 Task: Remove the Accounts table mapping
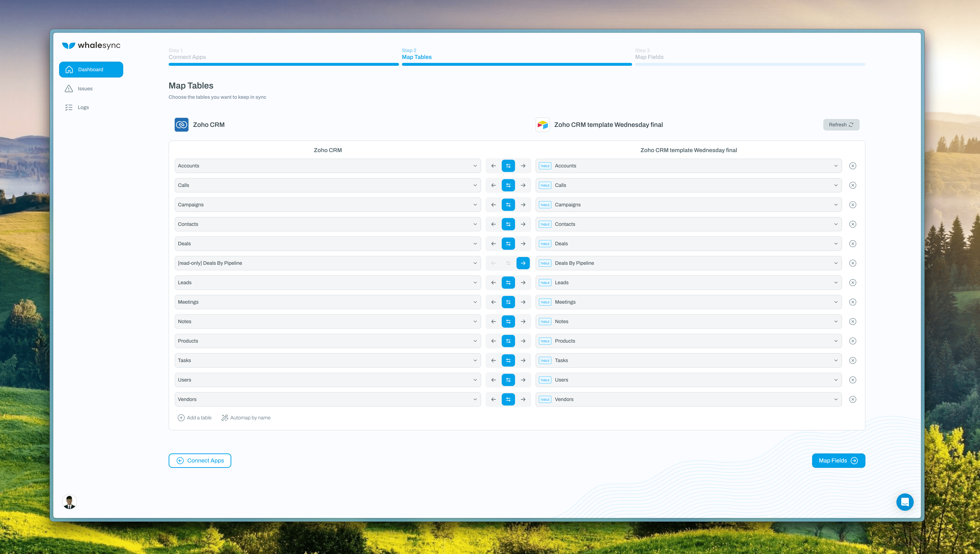[x=853, y=166]
